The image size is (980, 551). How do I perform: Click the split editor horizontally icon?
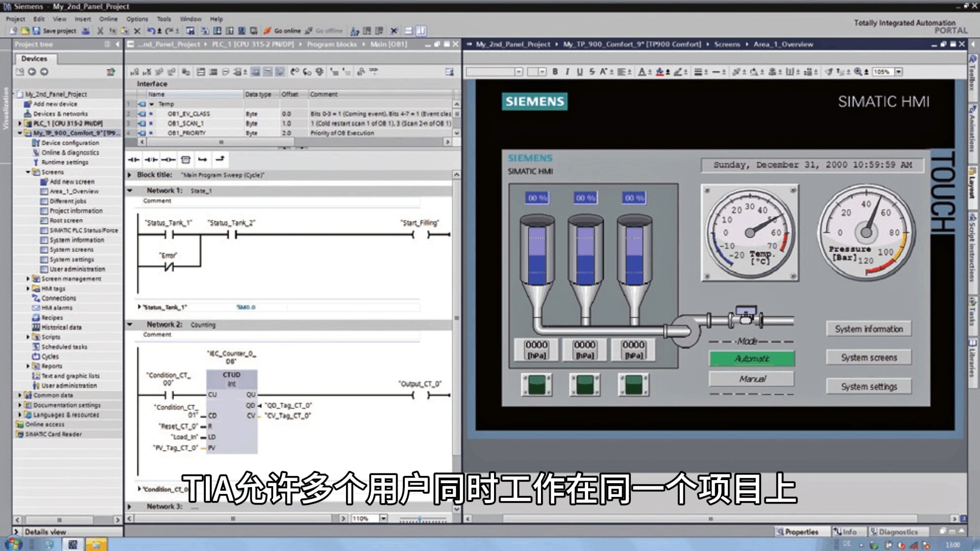click(409, 31)
